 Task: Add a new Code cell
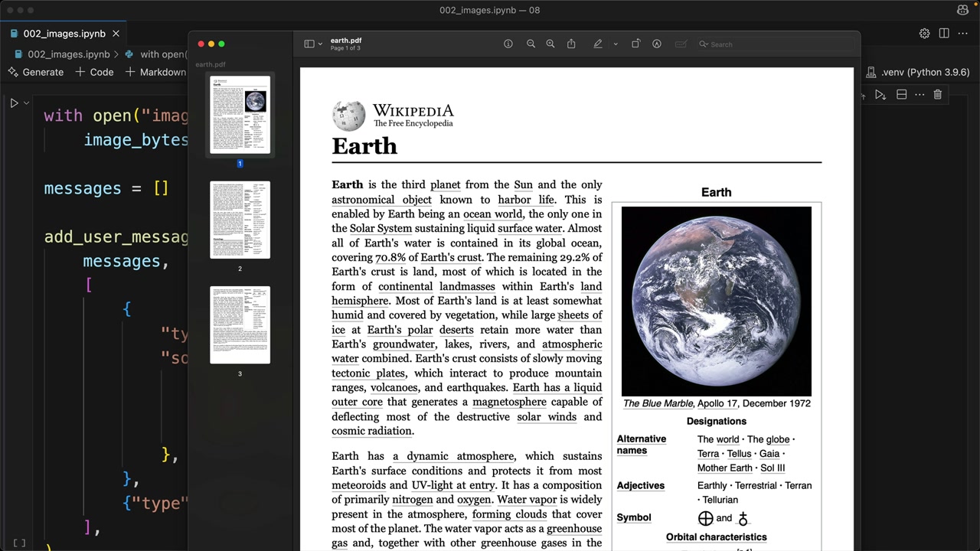tap(94, 72)
